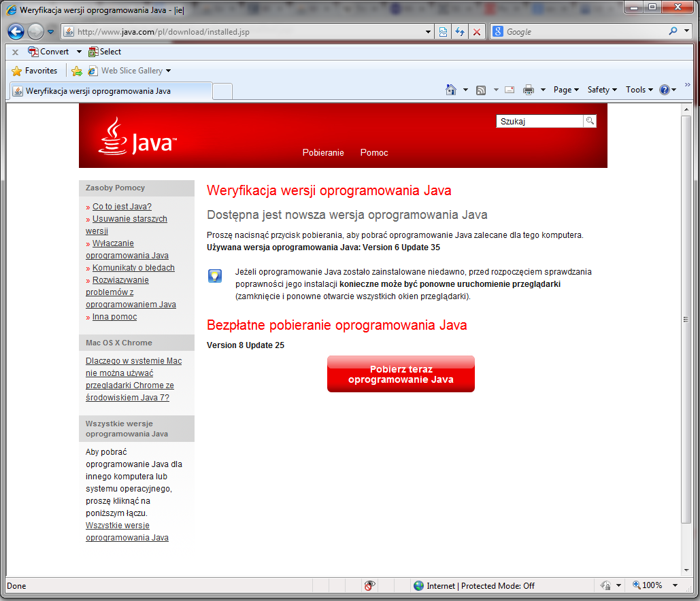Open the Safety menu
The height and width of the screenshot is (601, 700).
click(x=602, y=90)
